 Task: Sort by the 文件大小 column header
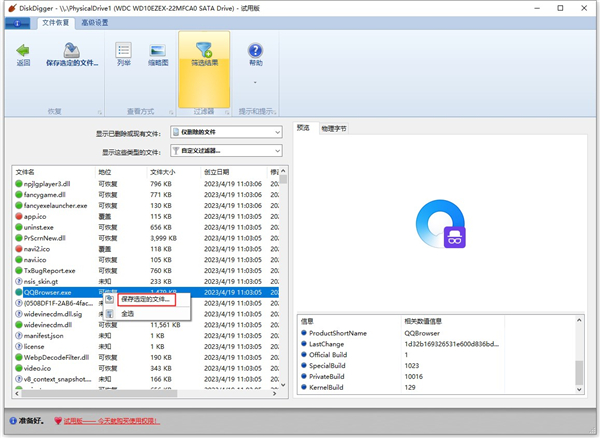click(162, 172)
